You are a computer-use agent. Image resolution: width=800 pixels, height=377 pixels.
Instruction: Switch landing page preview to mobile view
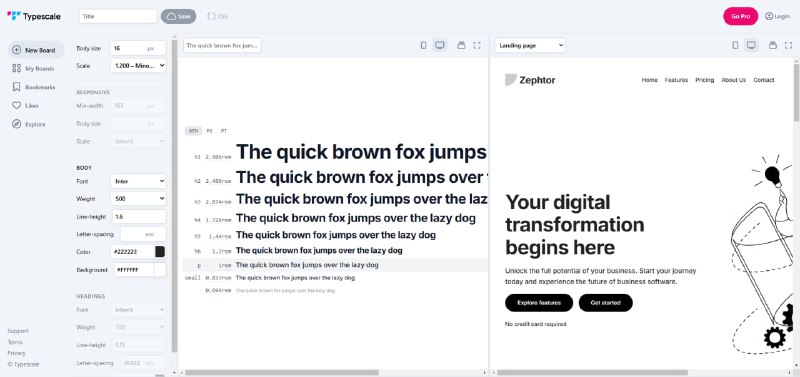click(735, 45)
